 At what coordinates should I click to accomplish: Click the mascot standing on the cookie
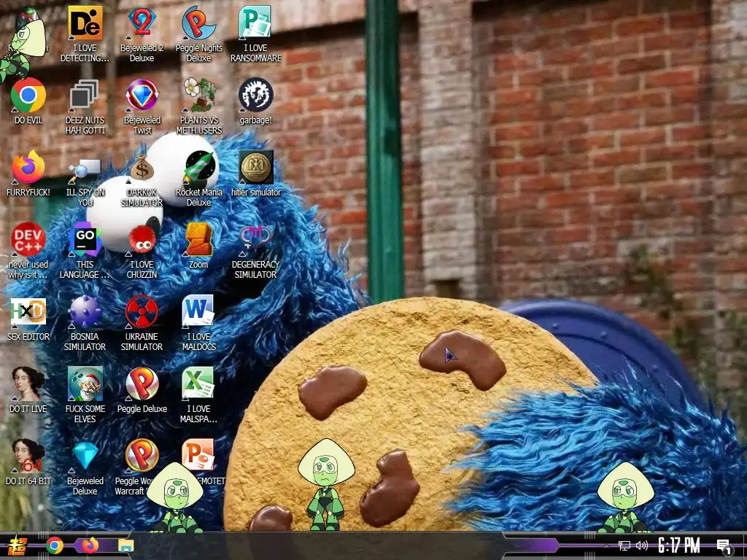pos(326,485)
